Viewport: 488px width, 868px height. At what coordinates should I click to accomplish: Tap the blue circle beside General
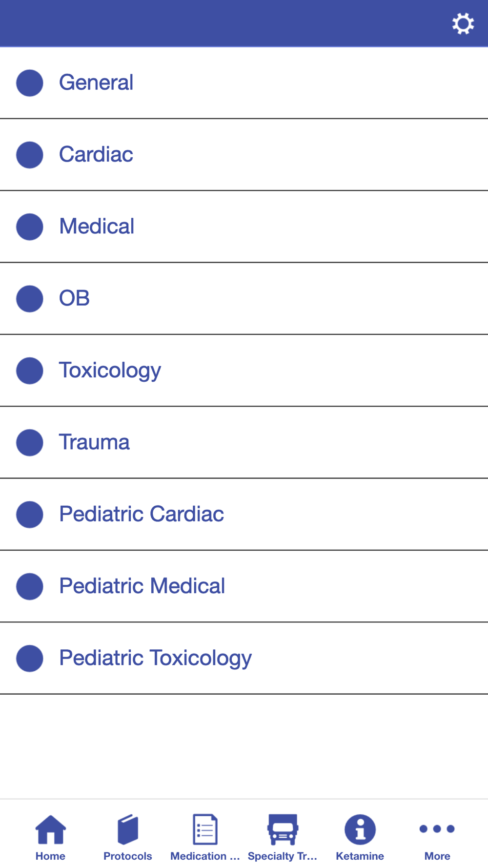(30, 83)
